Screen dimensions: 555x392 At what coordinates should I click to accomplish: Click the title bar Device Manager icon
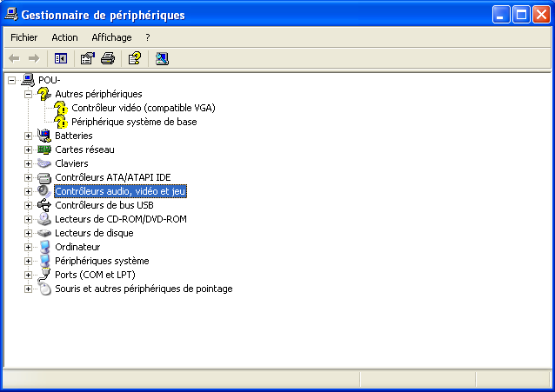point(11,15)
